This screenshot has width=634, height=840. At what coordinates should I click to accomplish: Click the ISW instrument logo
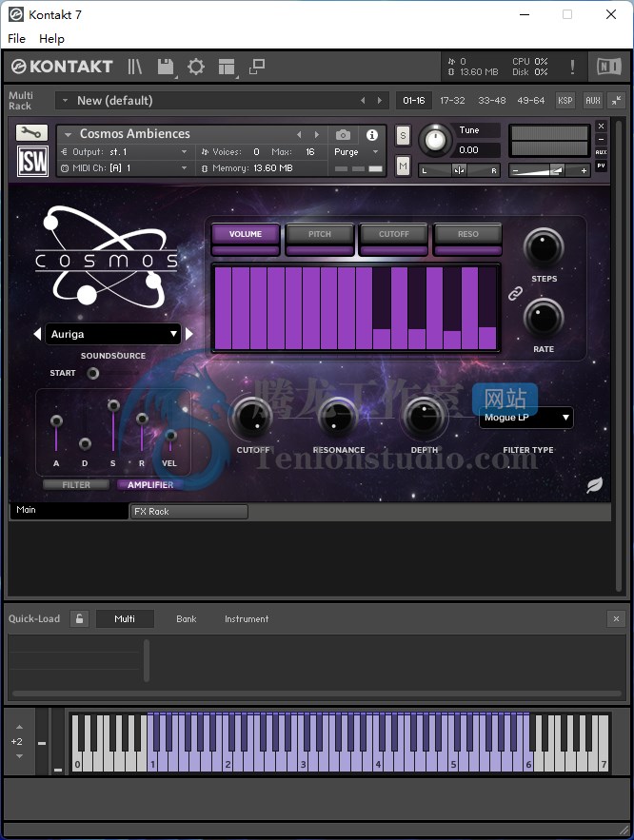point(32,161)
